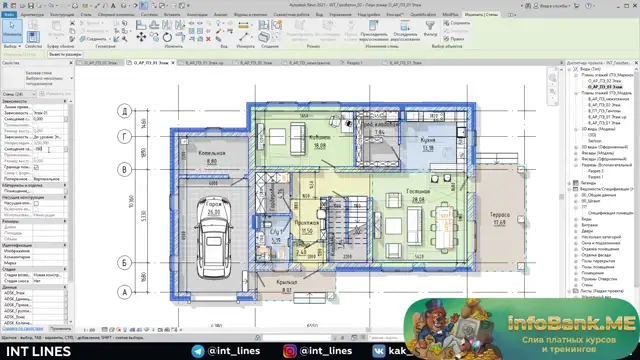Collapse the Зависимости properties section
This screenshot has height=360, width=640.
[64, 101]
